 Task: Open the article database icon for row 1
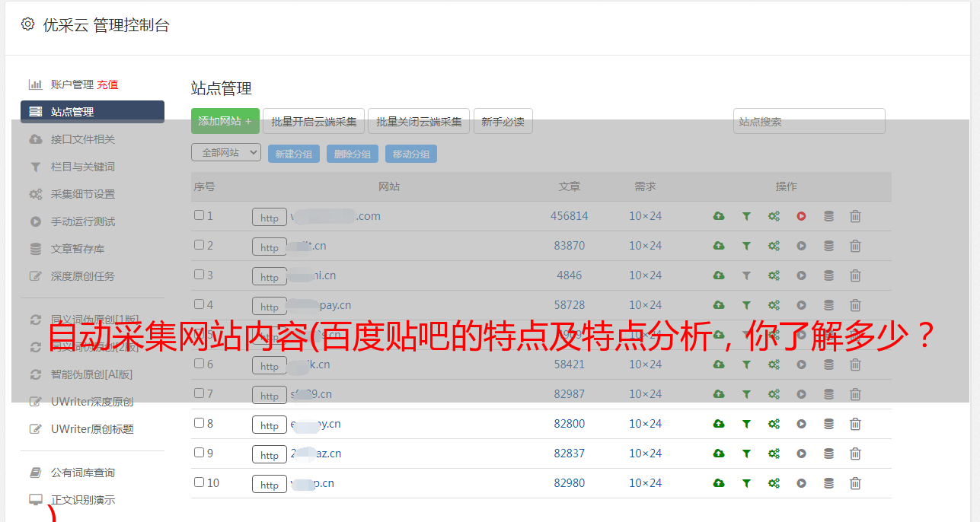[828, 216]
